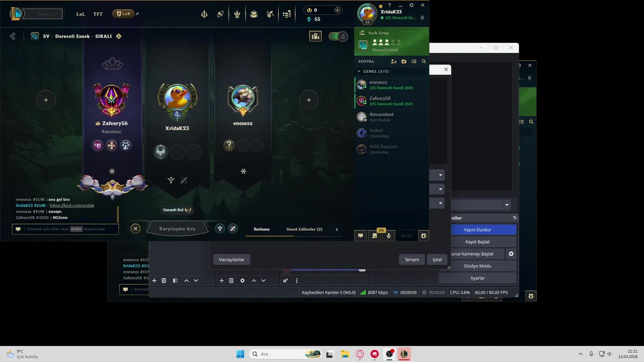Open the help question mark icon
The height and width of the screenshot is (362, 644).
[x=389, y=5]
